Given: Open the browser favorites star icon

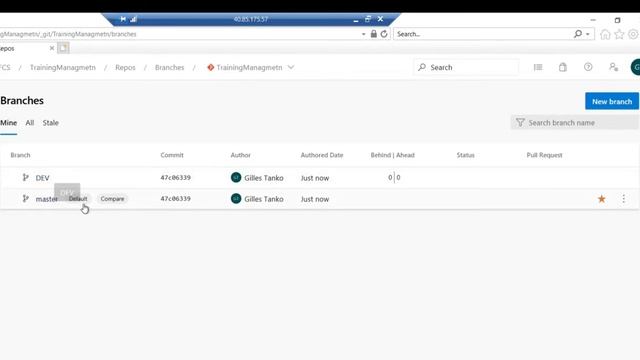Looking at the screenshot, I should click(619, 34).
